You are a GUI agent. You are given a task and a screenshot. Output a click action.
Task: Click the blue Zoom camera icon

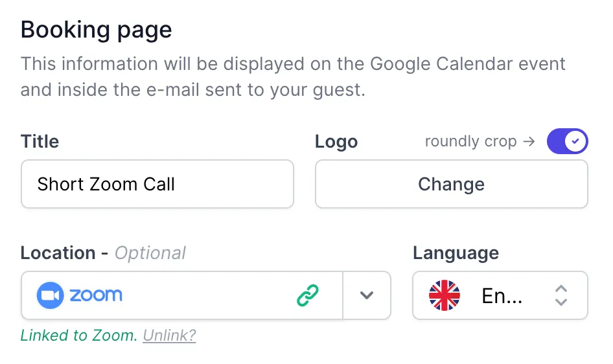click(50, 295)
